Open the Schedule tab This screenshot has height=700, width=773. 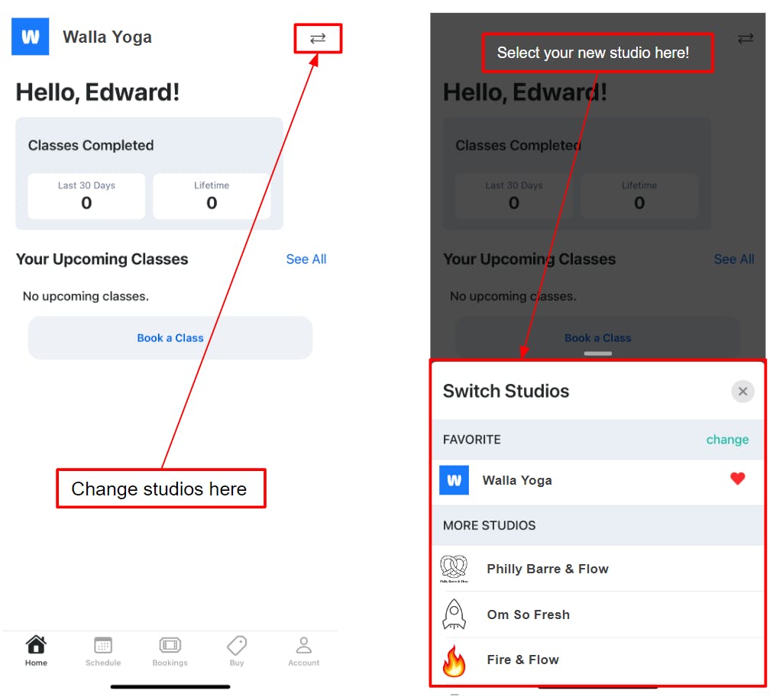pos(103,650)
